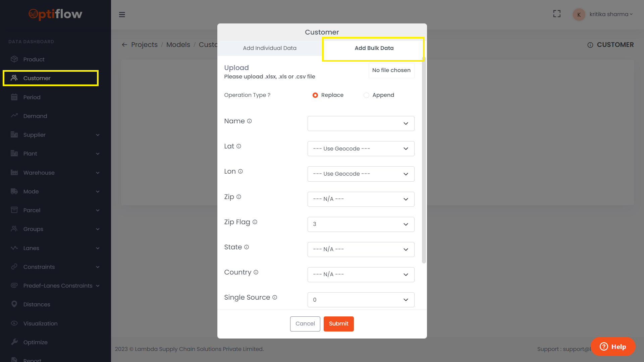Click the fullscreen icon near the profile
This screenshot has height=362, width=644.
click(557, 14)
